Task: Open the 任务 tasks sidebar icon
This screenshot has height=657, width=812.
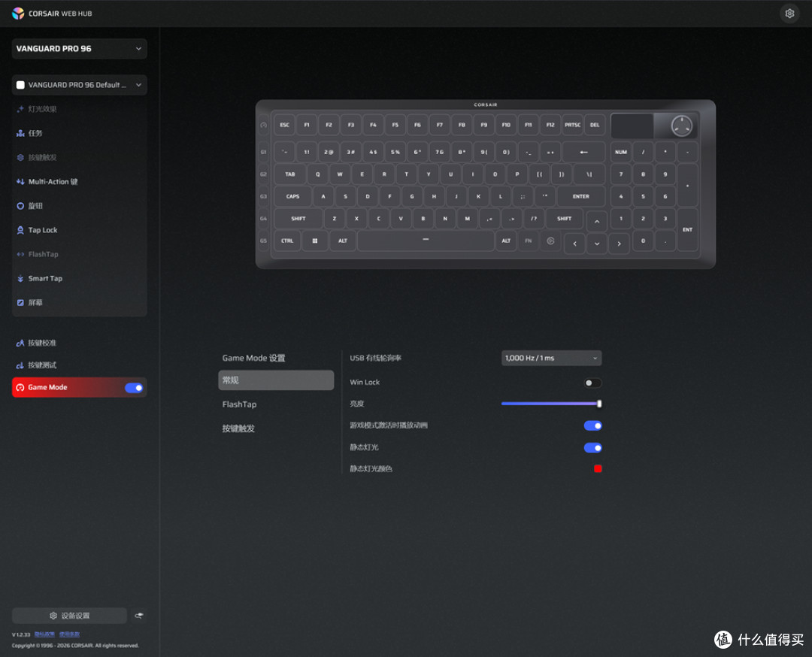Action: [20, 134]
